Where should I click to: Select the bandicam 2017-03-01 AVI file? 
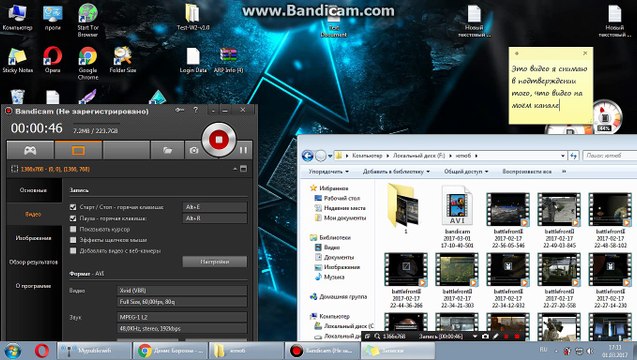tap(457, 217)
